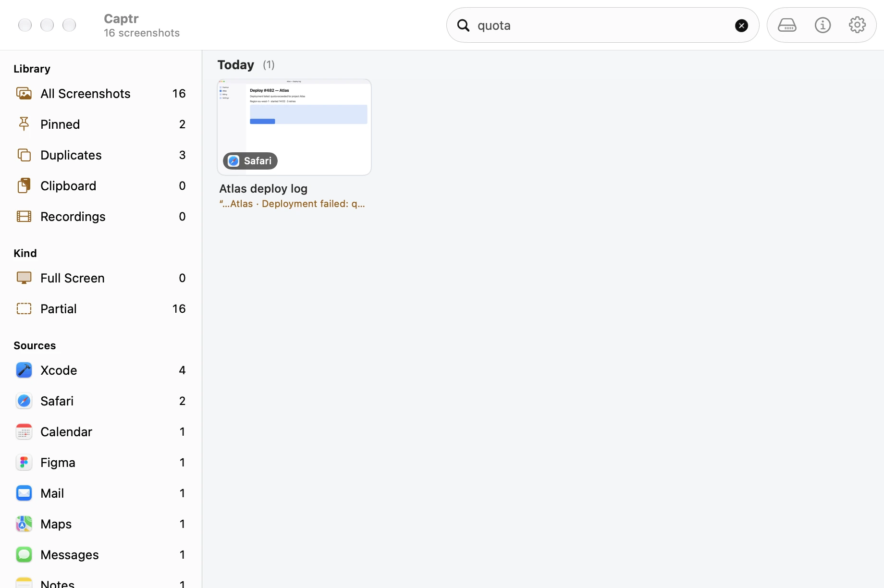Screen dimensions: 884x588
Task: Click the Xcode count 4
Action: (182, 370)
